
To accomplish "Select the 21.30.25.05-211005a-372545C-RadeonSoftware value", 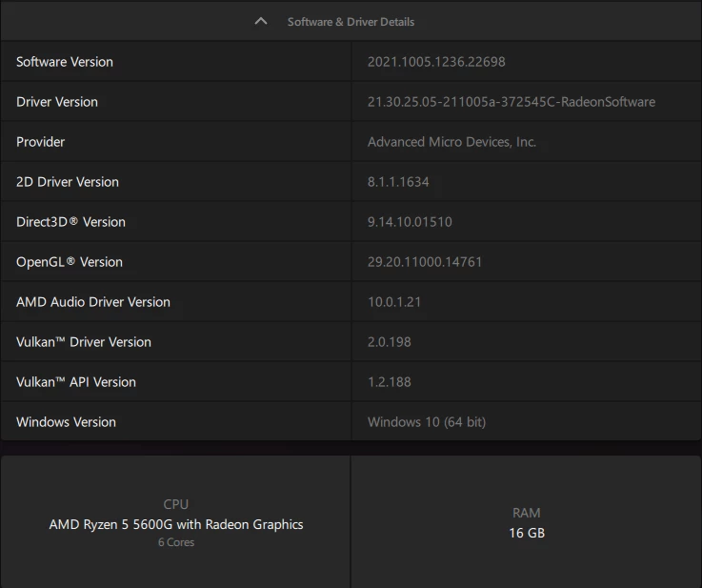I will (511, 102).
